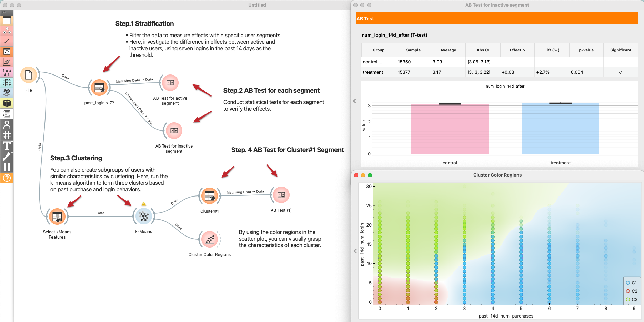This screenshot has width=644, height=322.
Task: Expand the AB Test window's left control panel
Action: click(x=354, y=101)
